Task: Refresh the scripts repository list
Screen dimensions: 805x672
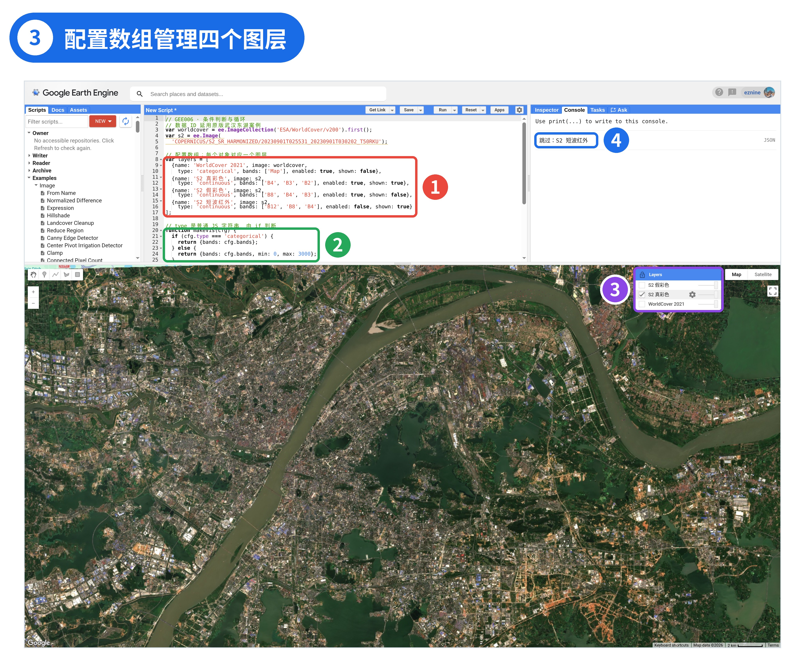Action: click(x=125, y=121)
